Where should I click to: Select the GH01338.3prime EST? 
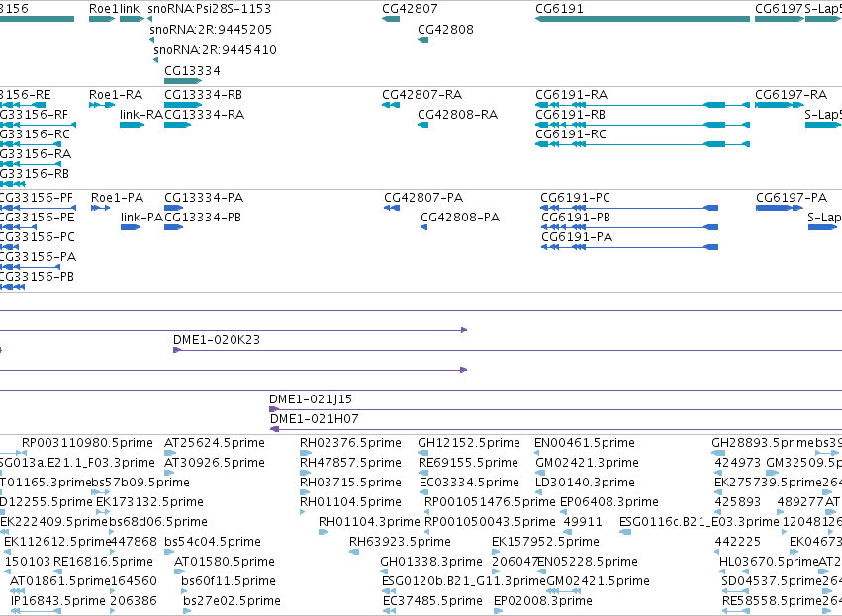(384, 572)
